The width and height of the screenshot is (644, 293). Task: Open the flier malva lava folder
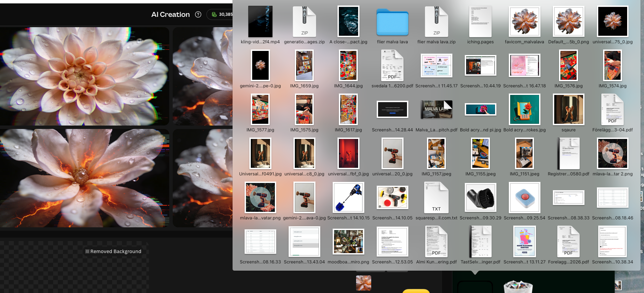(393, 22)
